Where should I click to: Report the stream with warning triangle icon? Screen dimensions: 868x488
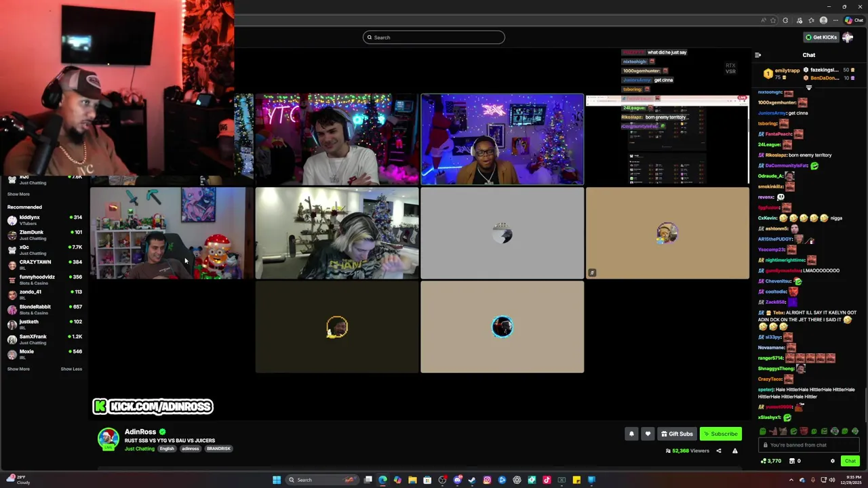click(x=734, y=451)
